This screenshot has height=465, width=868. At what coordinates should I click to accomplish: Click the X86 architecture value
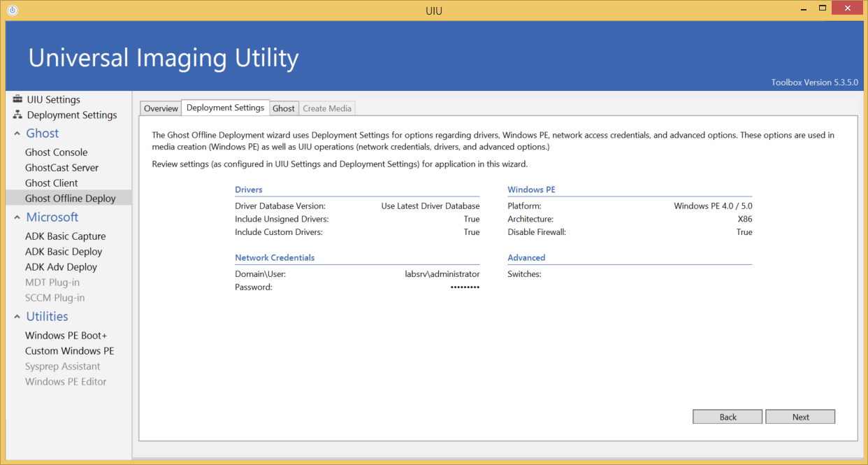coord(745,219)
